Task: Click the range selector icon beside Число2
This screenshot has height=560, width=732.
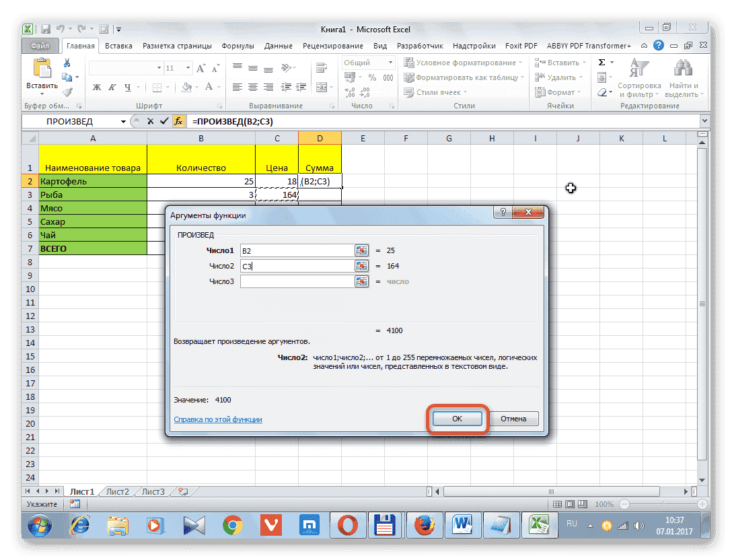Action: 361,266
